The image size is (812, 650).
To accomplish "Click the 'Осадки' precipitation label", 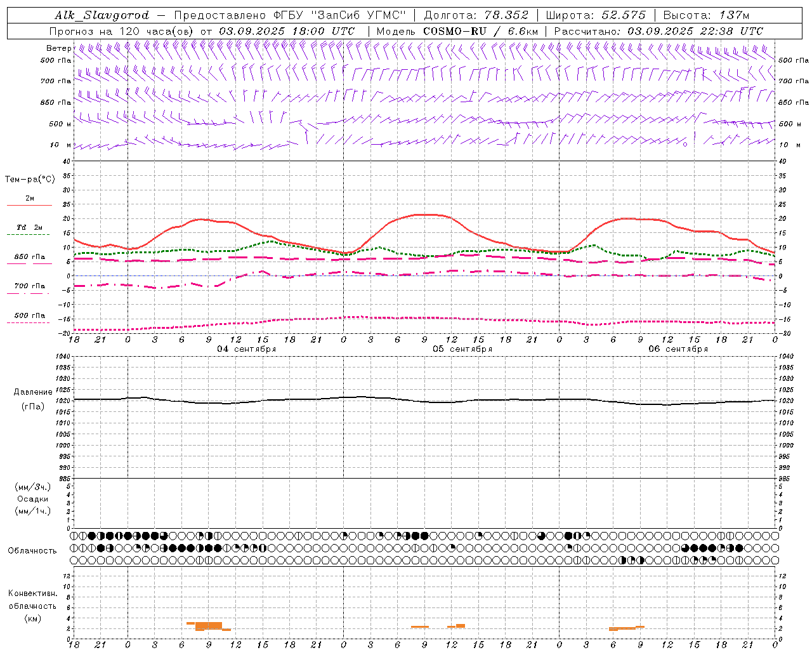I will pos(33,499).
